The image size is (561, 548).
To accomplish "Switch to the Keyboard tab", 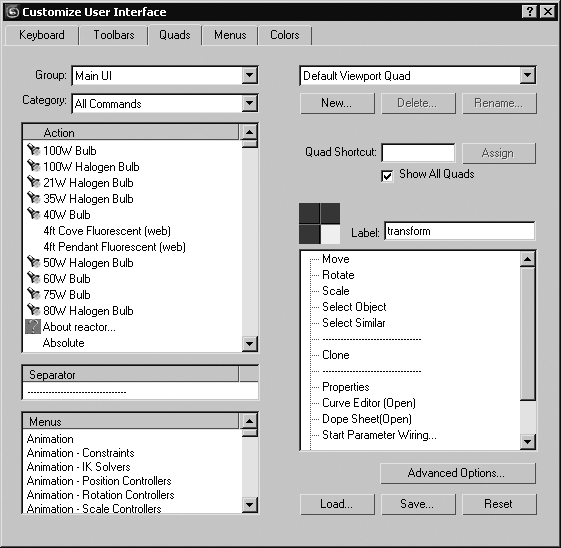I will (x=42, y=35).
